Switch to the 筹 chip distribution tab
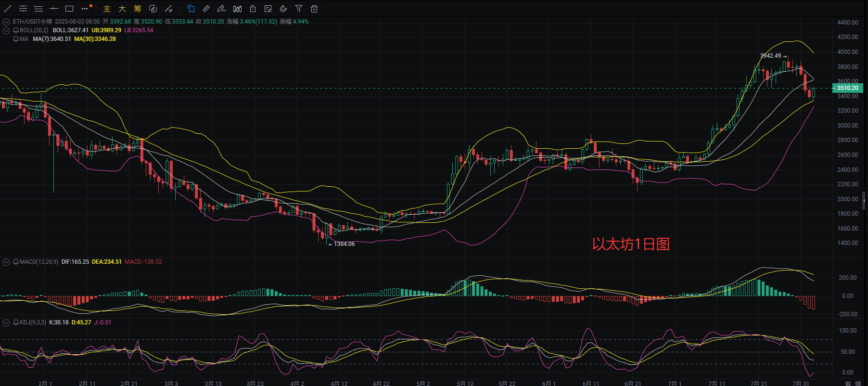 [x=138, y=9]
